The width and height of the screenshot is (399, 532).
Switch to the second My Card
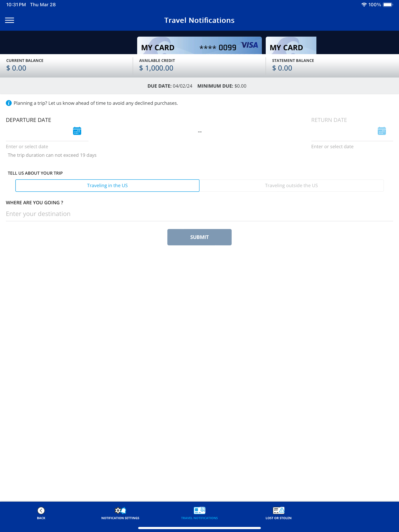coord(291,45)
